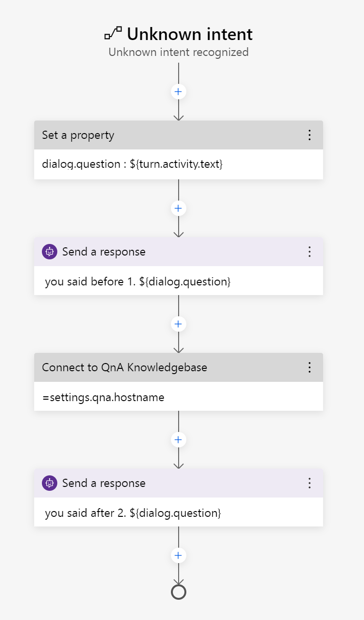Open more options for 'you said after' response
Image resolution: width=364 pixels, height=620 pixels.
[x=310, y=483]
